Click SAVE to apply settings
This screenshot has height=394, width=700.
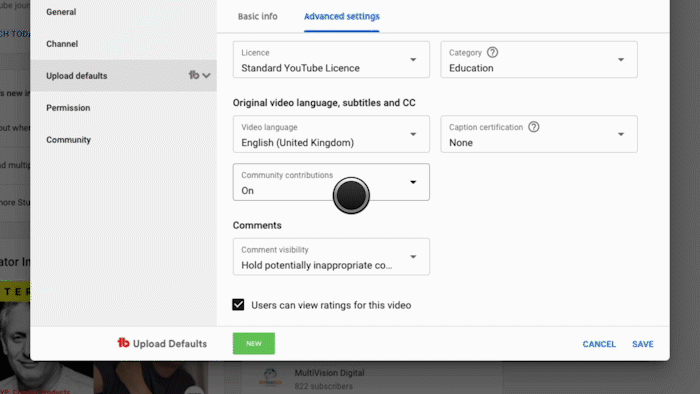pyautogui.click(x=642, y=344)
